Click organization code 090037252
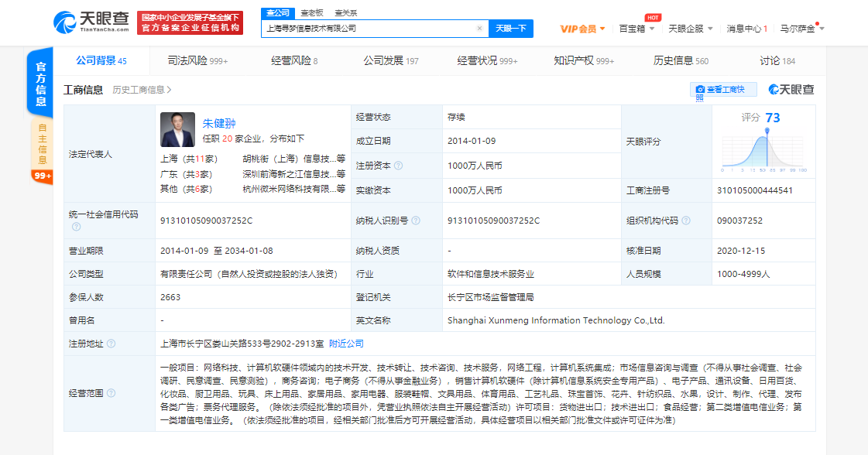Screen dimensions: 868x455 [x=739, y=221]
